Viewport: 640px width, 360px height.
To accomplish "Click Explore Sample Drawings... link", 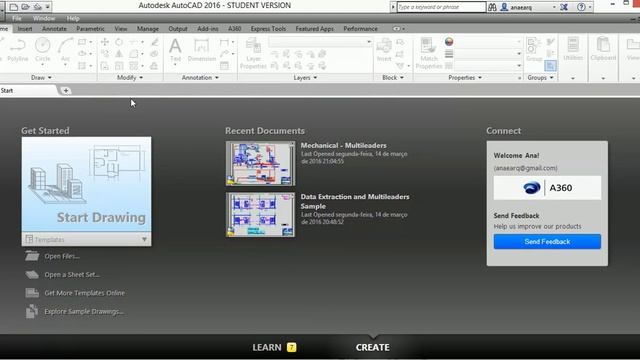I will 84,311.
